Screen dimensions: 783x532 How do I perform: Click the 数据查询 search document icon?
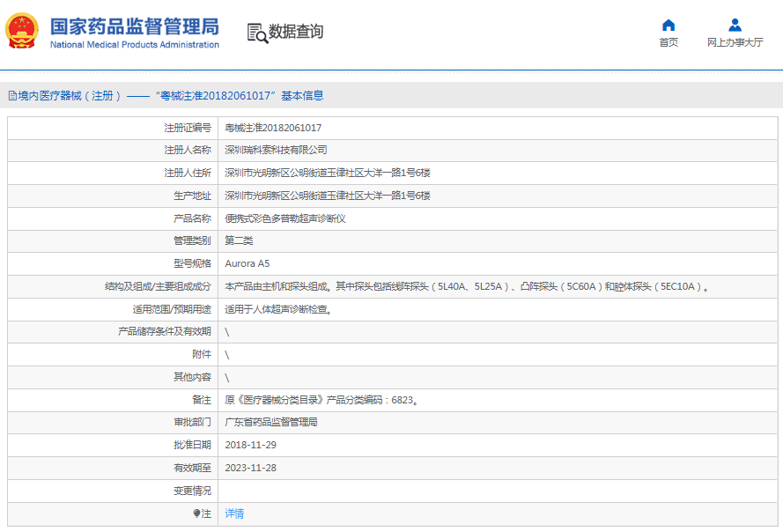(x=257, y=33)
